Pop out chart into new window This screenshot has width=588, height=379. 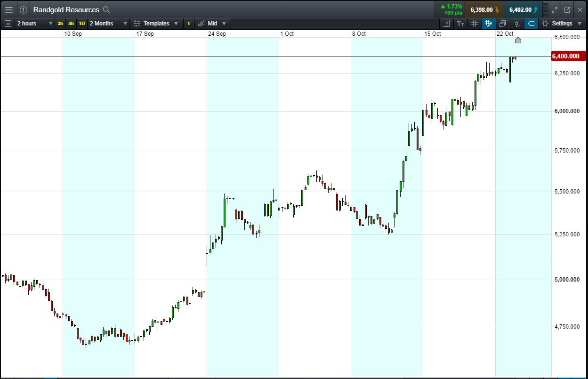pos(567,9)
